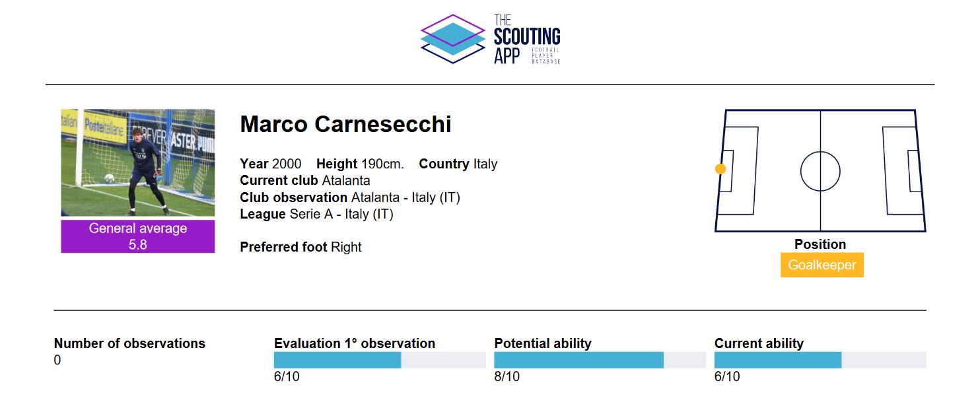Click the Potential ability progress bar
Viewport: 980px width, 416px height.
[x=600, y=360]
